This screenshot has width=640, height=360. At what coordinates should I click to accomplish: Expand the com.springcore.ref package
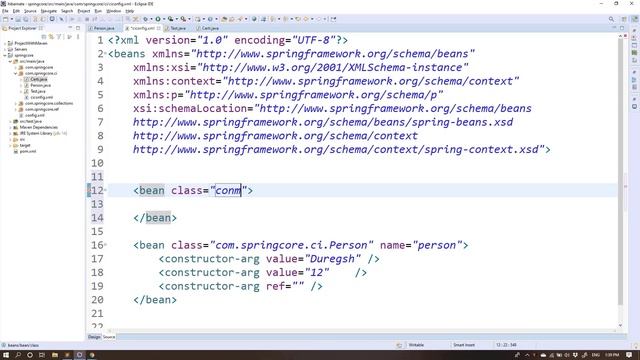coord(16,109)
